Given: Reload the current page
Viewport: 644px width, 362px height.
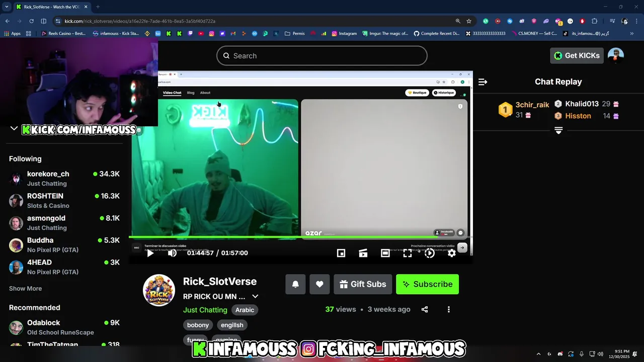Looking at the screenshot, I should (31, 21).
